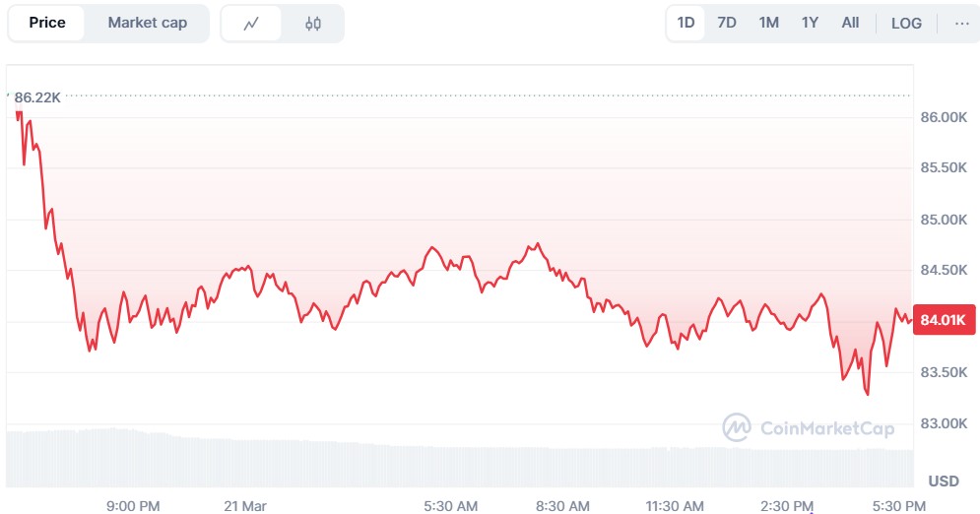Screen dimensions: 980x514
Task: Click the 9:00 PM time axis label
Action: click(x=135, y=505)
